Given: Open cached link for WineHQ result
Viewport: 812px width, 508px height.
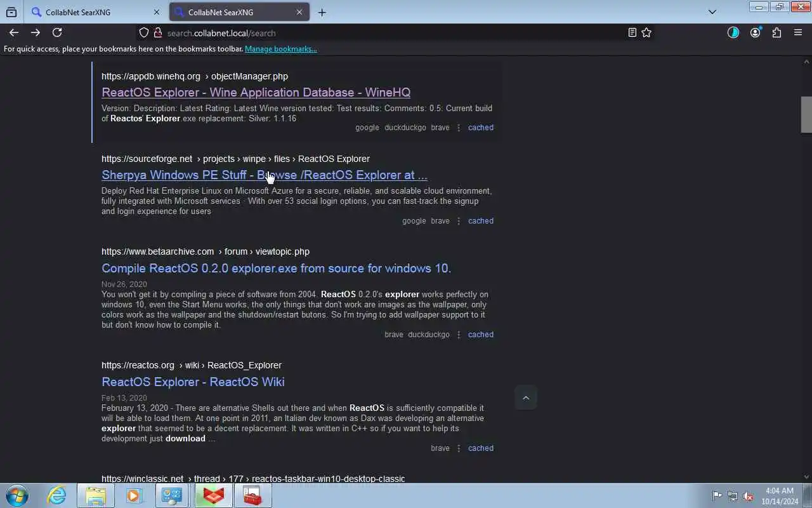Looking at the screenshot, I should [x=480, y=128].
